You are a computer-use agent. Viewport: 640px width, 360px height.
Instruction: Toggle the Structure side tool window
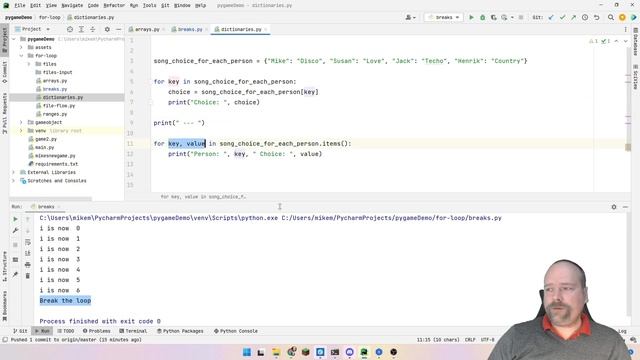pyautogui.click(x=4, y=266)
